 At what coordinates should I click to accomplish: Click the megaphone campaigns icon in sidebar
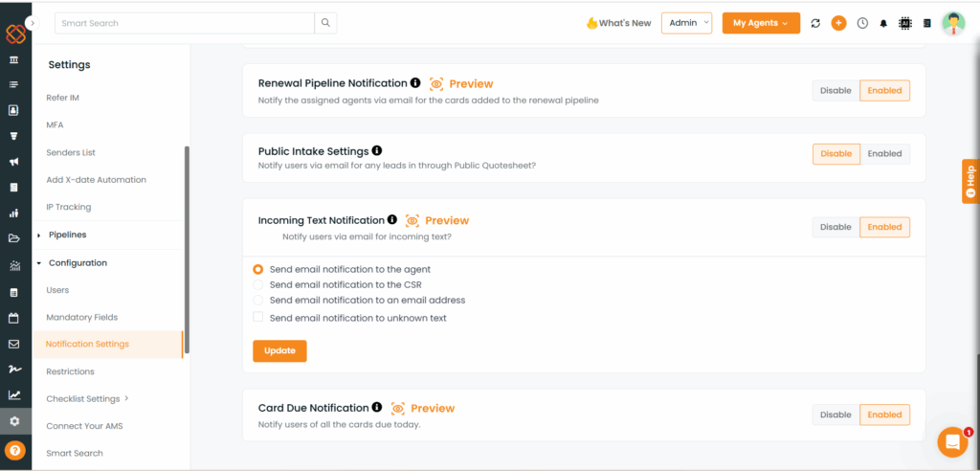coord(13,162)
